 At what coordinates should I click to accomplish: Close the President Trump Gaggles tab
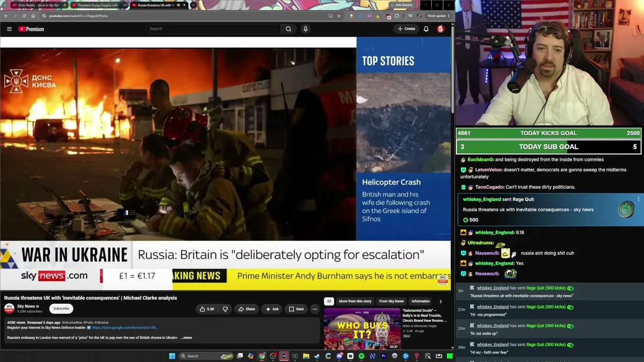pyautogui.click(x=124, y=5)
